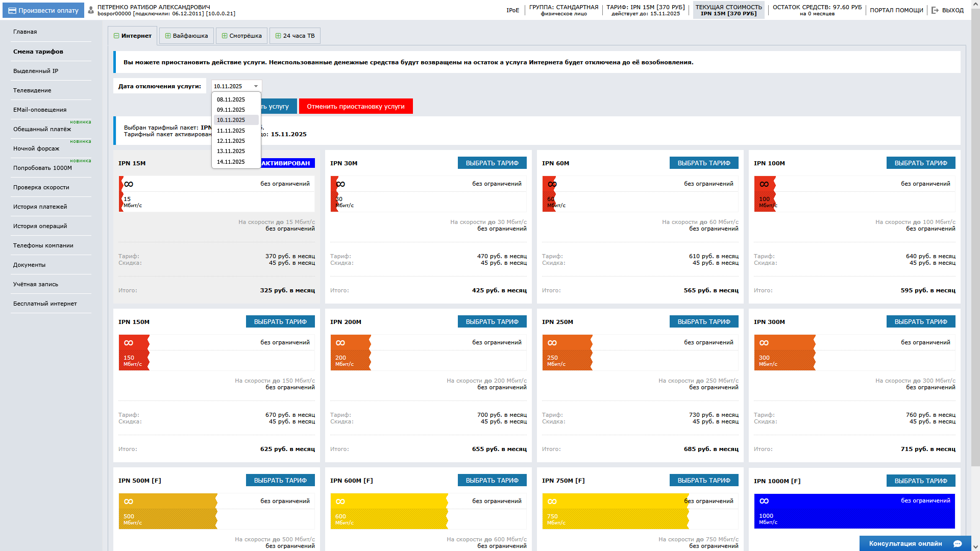Image resolution: width=980 pixels, height=551 pixels.
Task: Choose 08.11.2025 in the date list
Action: coord(231,99)
